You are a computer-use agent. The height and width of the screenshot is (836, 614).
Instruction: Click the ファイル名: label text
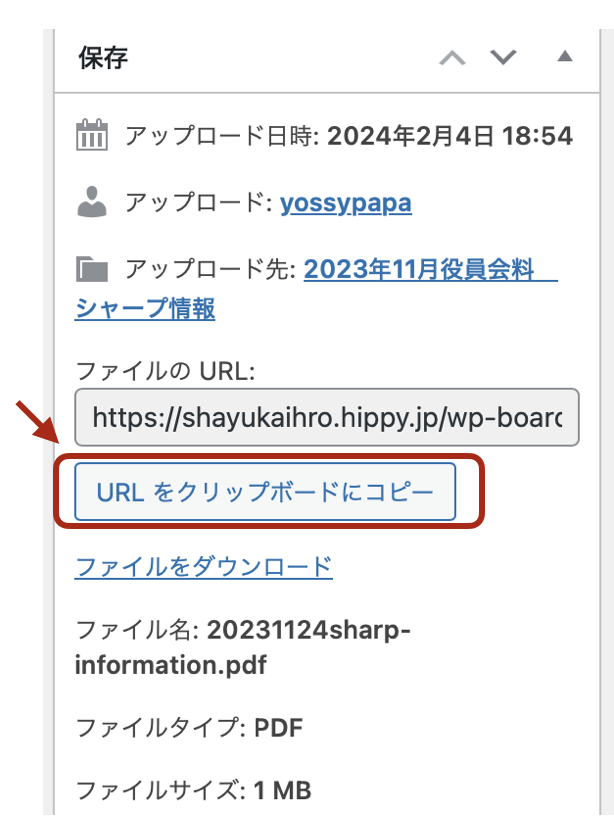pyautogui.click(x=138, y=631)
